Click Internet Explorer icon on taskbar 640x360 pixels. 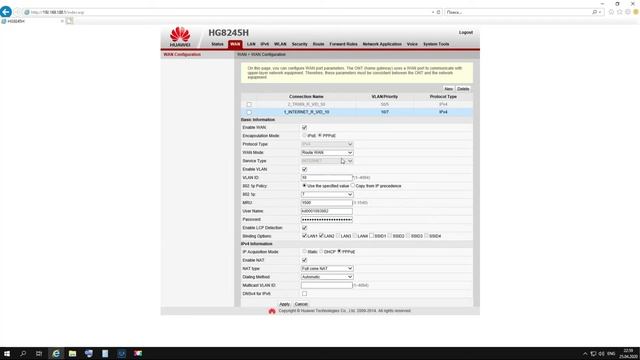pos(56,353)
